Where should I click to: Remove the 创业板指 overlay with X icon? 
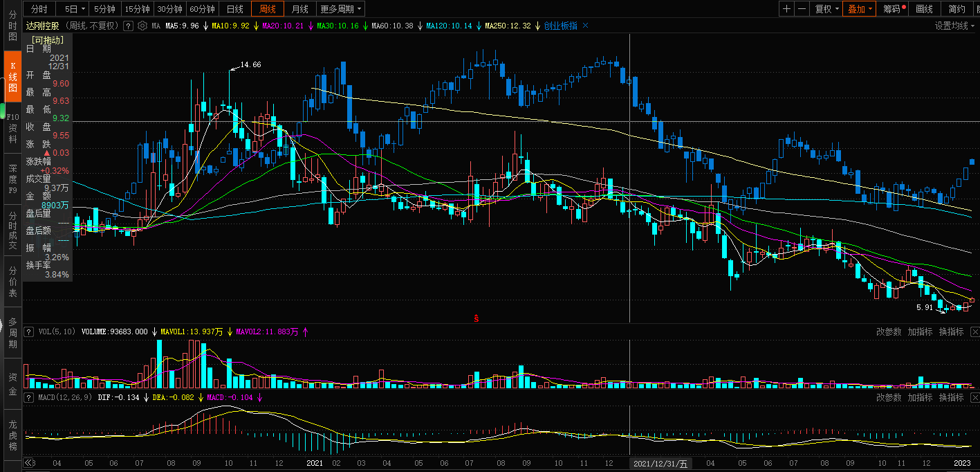tap(585, 26)
